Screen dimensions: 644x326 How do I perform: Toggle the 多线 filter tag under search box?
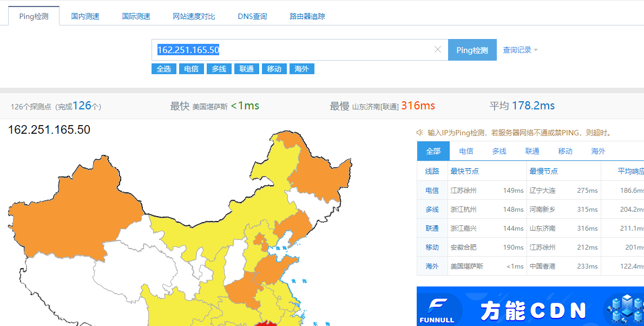[219, 69]
